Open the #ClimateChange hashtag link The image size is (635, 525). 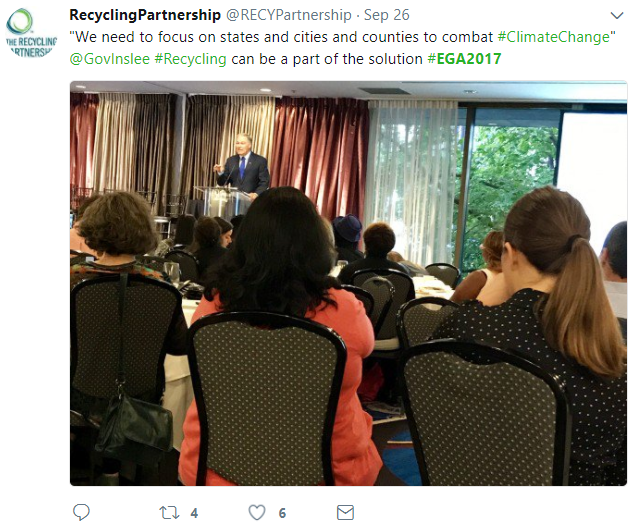tap(553, 37)
